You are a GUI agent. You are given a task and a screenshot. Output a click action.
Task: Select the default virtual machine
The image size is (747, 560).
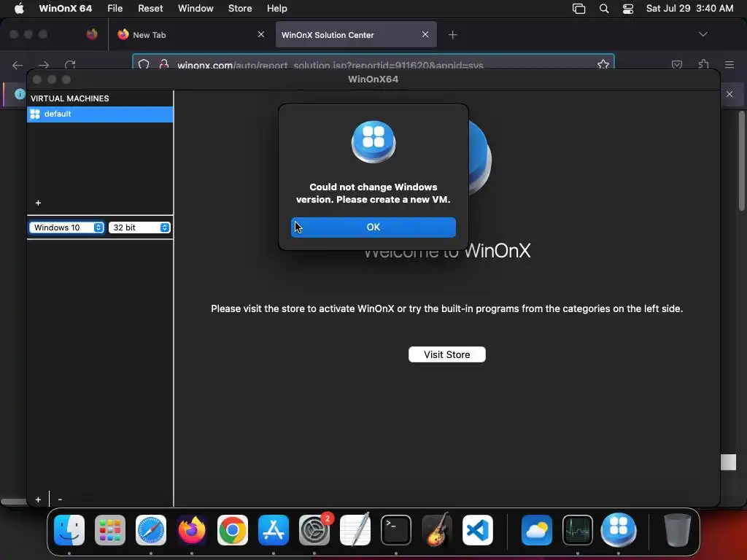[x=100, y=114]
